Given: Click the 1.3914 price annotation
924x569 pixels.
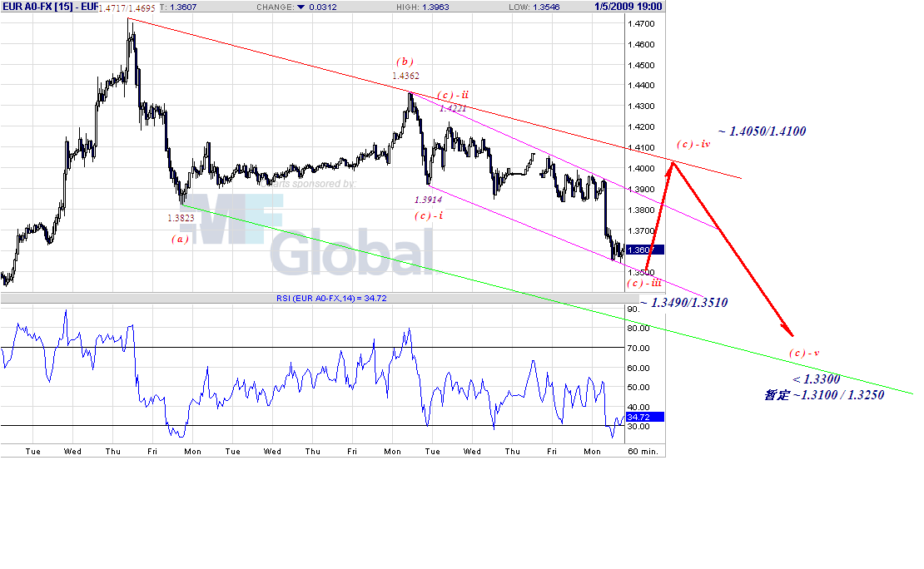Looking at the screenshot, I should (x=429, y=200).
